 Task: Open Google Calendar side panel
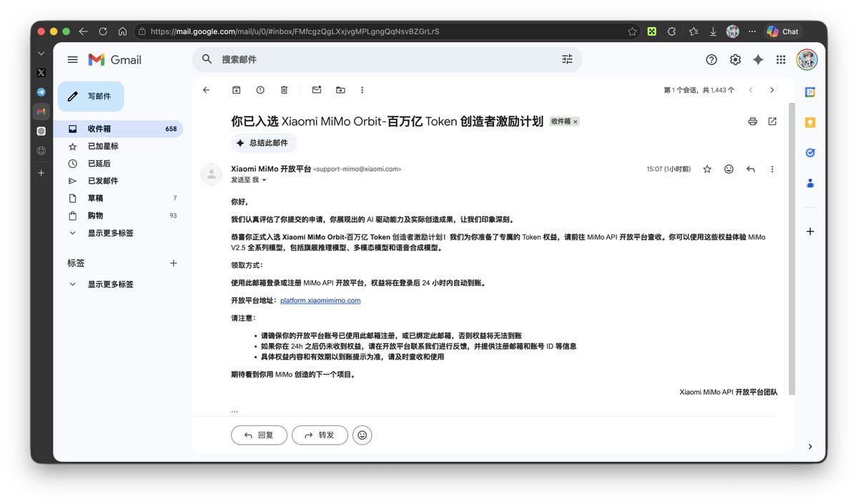(810, 92)
